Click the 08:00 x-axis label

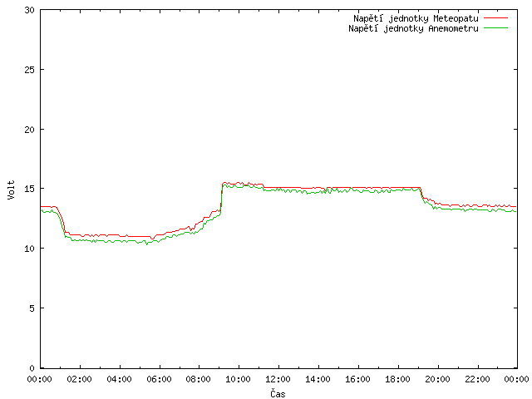pos(199,379)
